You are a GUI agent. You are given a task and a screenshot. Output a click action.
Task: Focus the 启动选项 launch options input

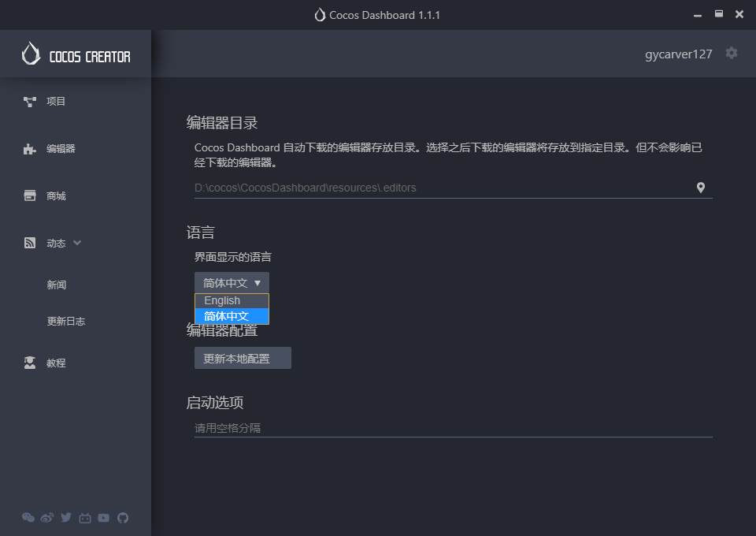pyautogui.click(x=454, y=428)
